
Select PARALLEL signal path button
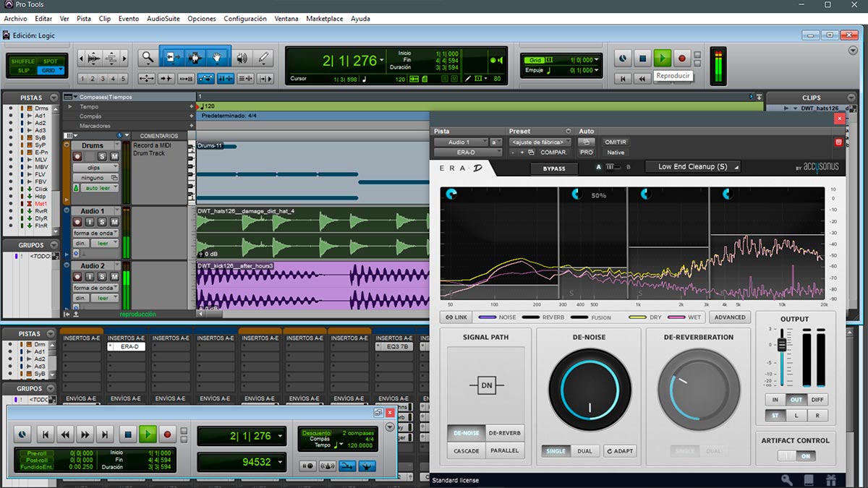coord(505,450)
